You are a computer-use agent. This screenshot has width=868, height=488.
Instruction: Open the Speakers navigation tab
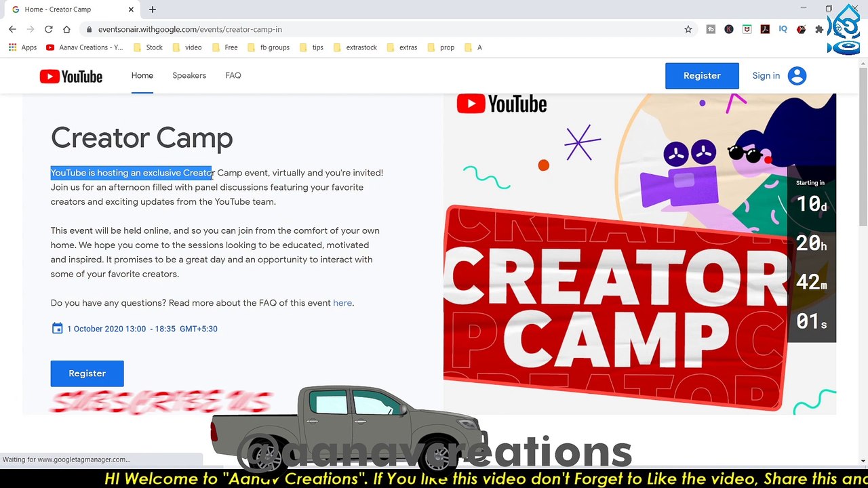(x=189, y=76)
